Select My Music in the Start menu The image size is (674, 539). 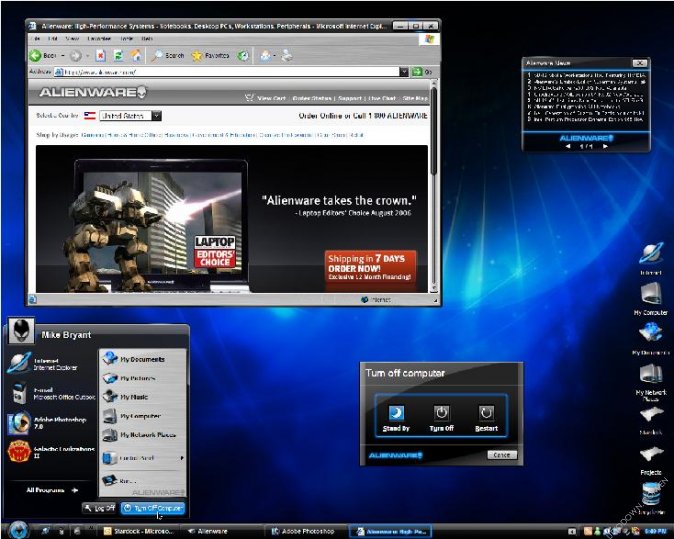(x=134, y=397)
